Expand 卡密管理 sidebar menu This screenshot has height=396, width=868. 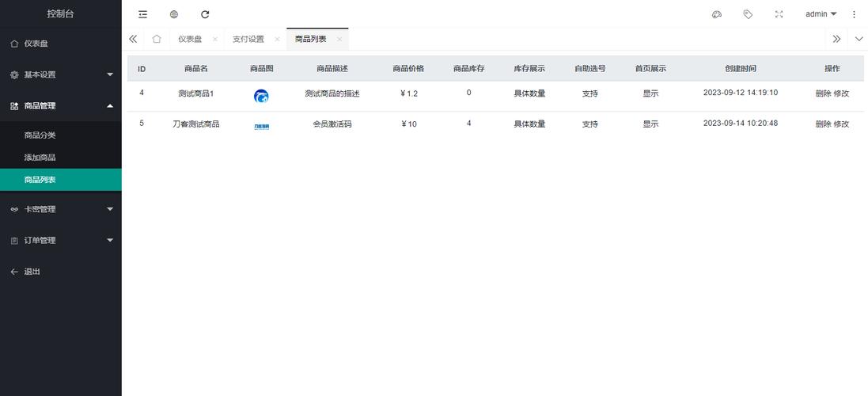point(61,209)
